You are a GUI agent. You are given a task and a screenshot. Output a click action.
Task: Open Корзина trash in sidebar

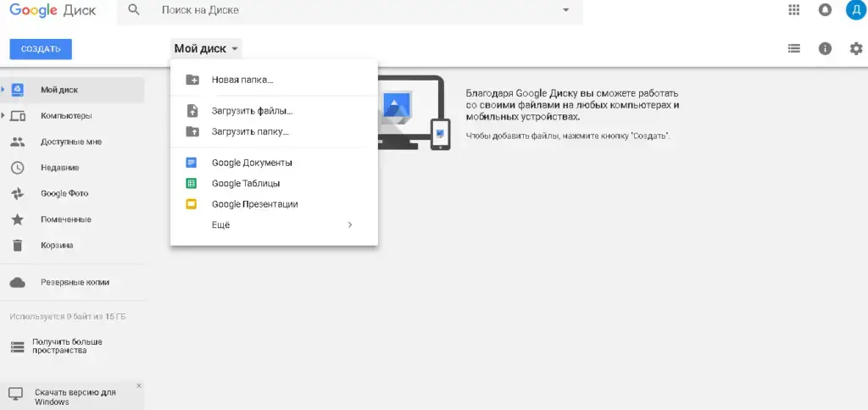(56, 246)
